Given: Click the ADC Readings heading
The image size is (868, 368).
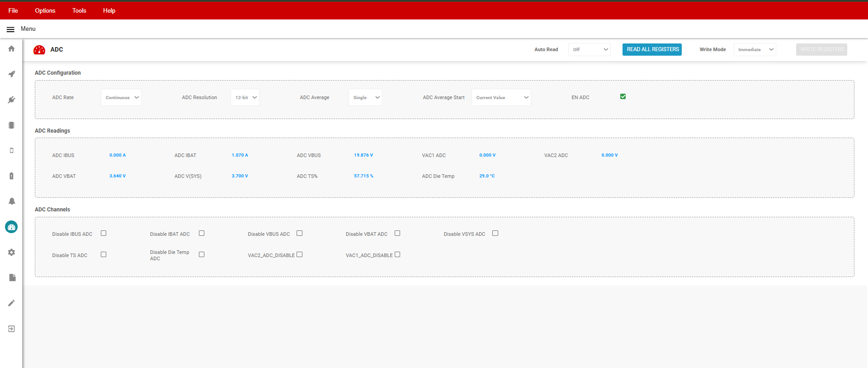Looking at the screenshot, I should pyautogui.click(x=52, y=131).
